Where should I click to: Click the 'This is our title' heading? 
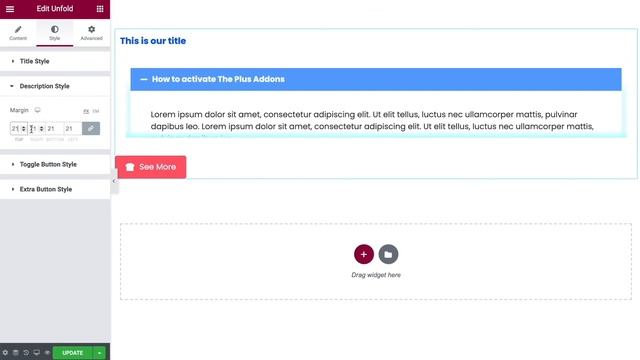point(153,41)
